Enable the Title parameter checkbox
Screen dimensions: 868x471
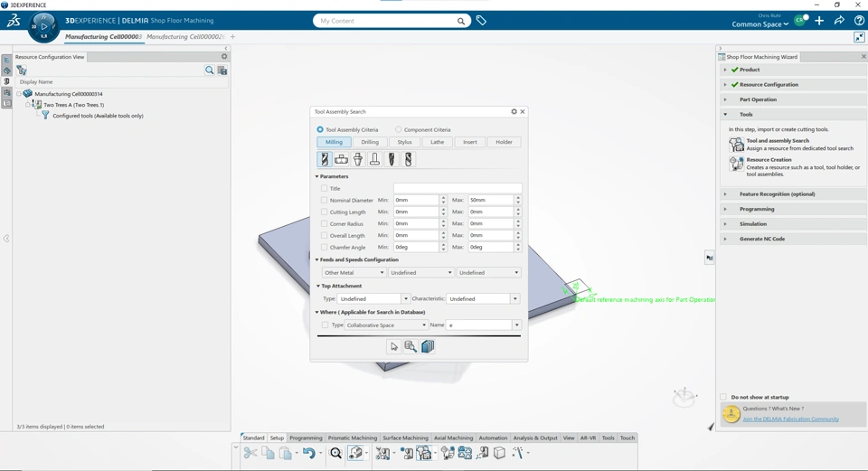[x=325, y=188]
